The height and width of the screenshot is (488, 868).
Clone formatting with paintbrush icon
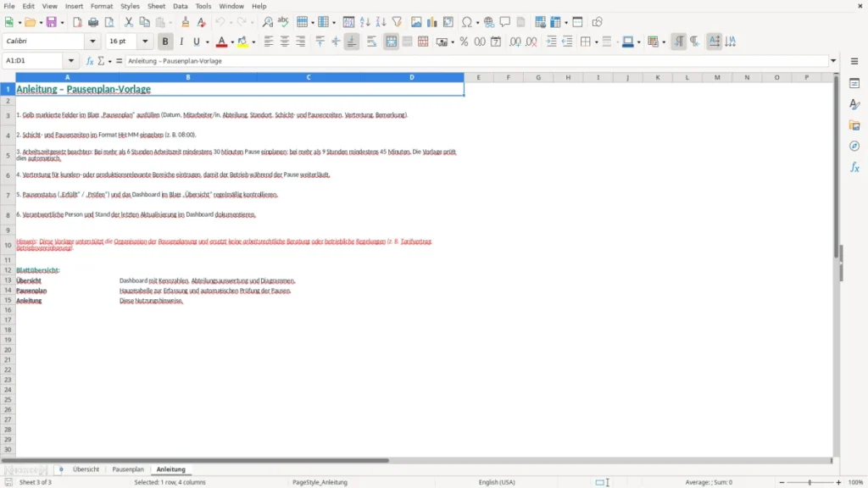click(186, 22)
